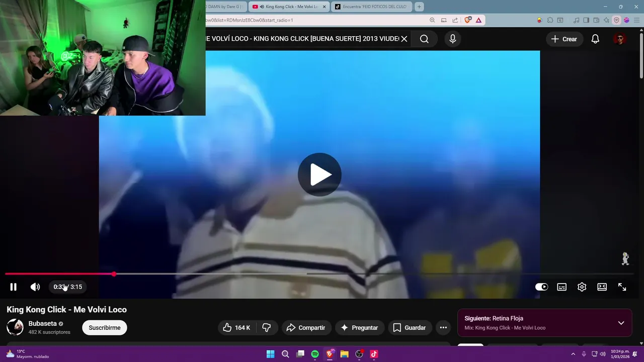Open Task View on taskbar

[300, 354]
